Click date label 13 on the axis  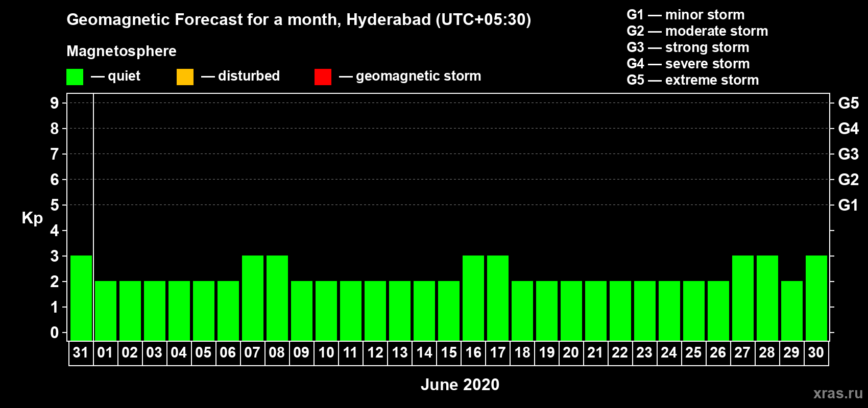pos(399,352)
